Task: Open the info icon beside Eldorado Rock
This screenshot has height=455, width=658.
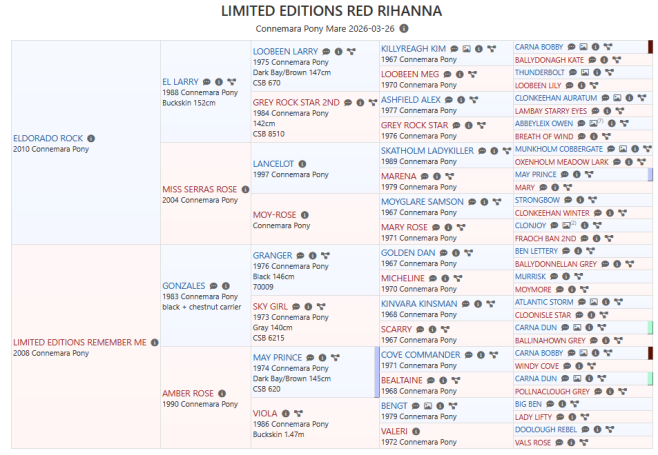Action: click(x=92, y=136)
